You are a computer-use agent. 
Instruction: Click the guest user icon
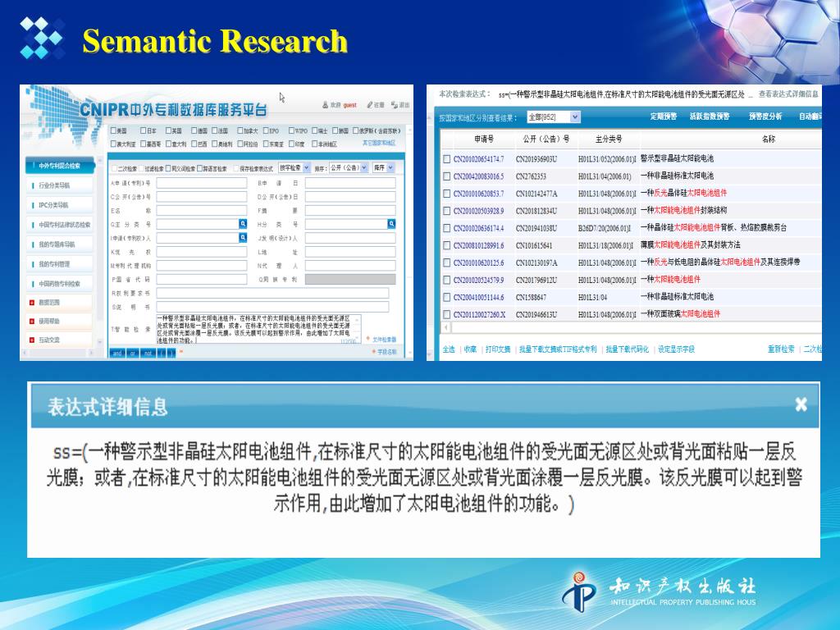click(x=325, y=105)
